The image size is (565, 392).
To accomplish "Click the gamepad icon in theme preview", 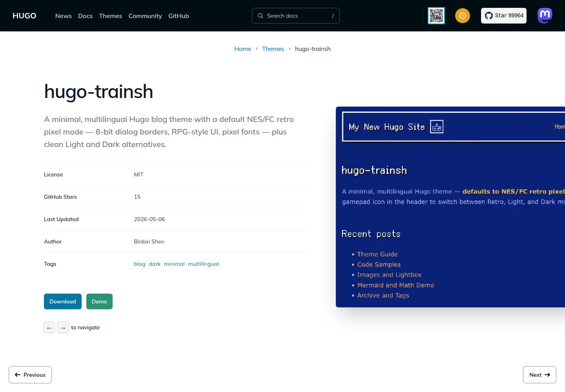I will coord(437,127).
